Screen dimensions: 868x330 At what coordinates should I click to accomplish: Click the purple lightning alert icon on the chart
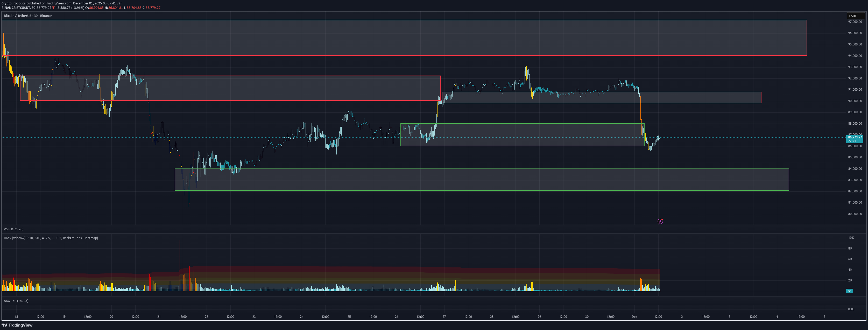pos(660,221)
